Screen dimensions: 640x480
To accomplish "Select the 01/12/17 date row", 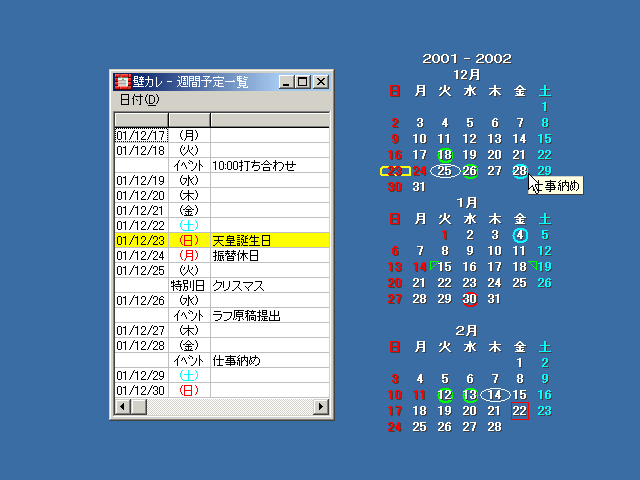I will click(x=222, y=135).
